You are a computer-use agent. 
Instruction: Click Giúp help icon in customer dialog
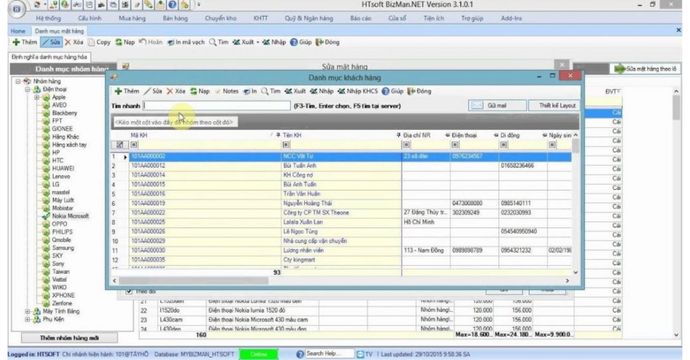coord(385,91)
